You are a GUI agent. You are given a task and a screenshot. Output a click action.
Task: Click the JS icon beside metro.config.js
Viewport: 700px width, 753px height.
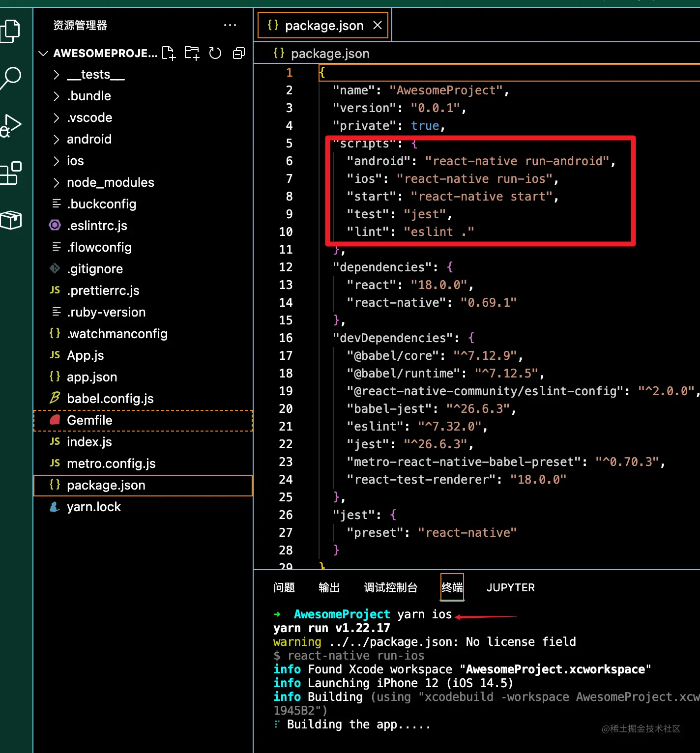point(55,463)
